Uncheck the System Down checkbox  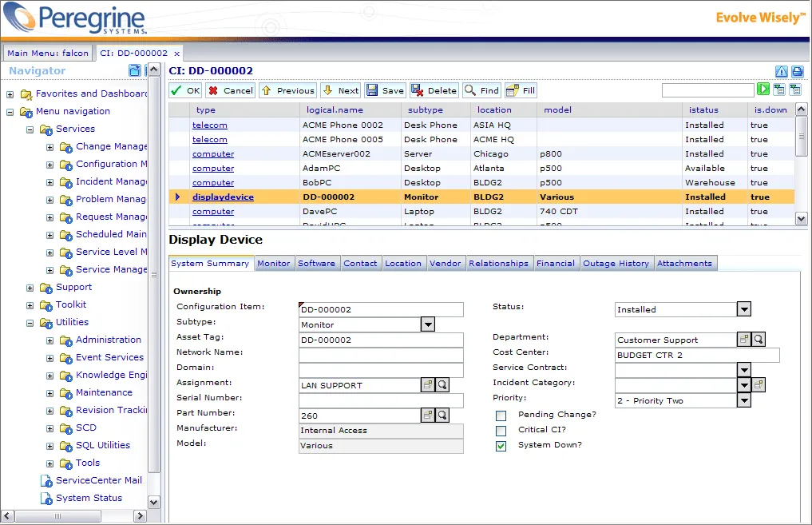[x=501, y=446]
